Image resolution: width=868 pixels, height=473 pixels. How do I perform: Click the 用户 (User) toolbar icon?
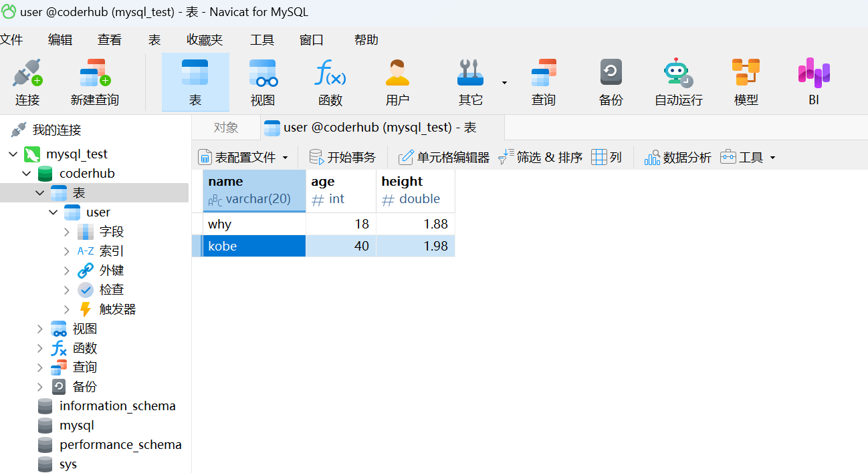tap(397, 73)
